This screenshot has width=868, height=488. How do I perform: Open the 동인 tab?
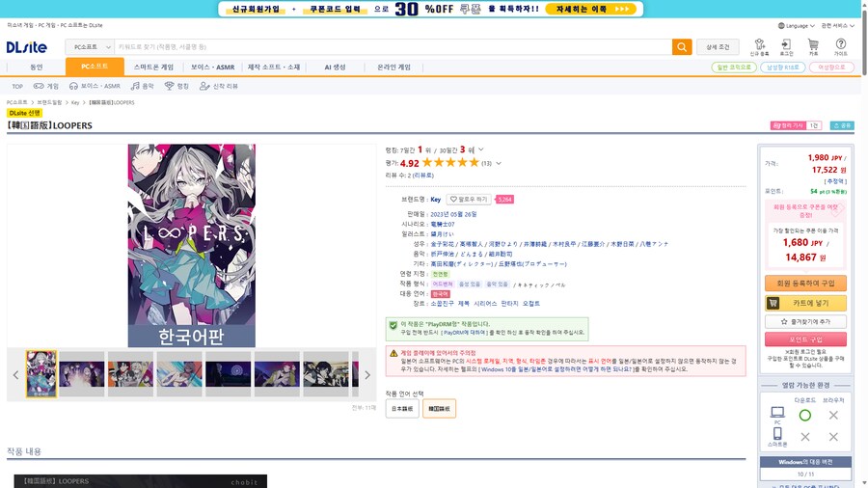tap(36, 67)
